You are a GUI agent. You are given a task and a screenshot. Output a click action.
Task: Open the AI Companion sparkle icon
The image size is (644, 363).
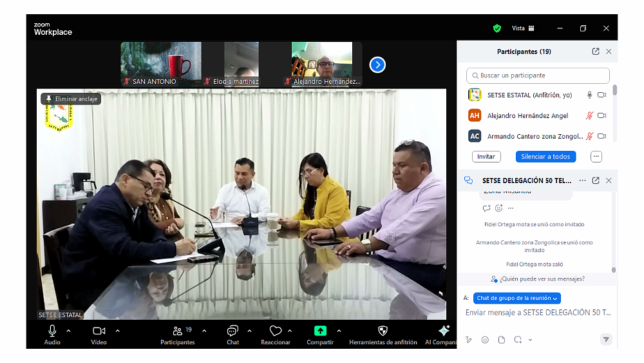444,331
